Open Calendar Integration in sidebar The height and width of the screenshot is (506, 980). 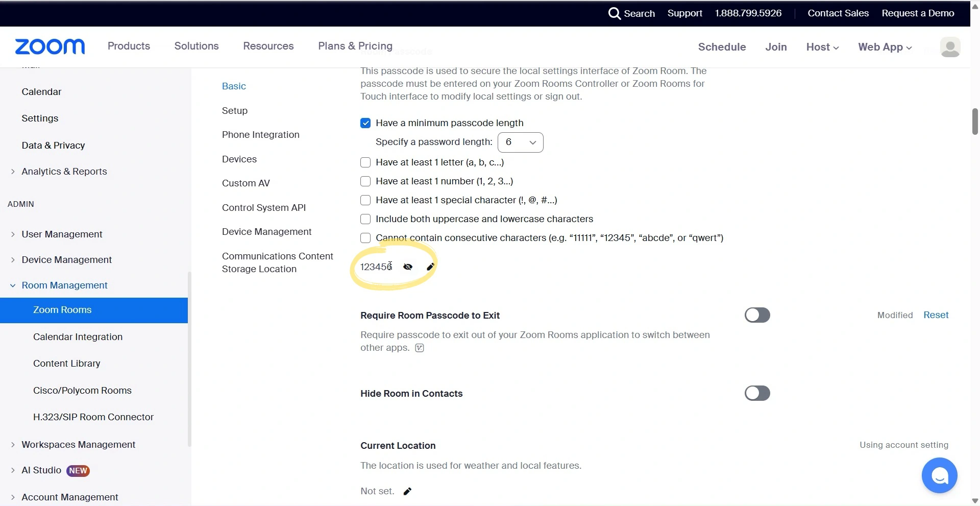78,337
